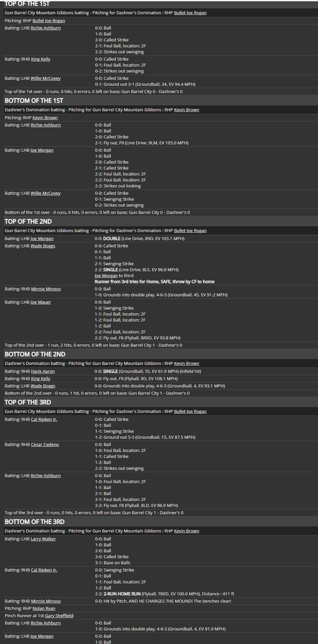Click Richie Ashburn batting in Top of 1st
Screen dimensions: 318x644
tap(46, 28)
